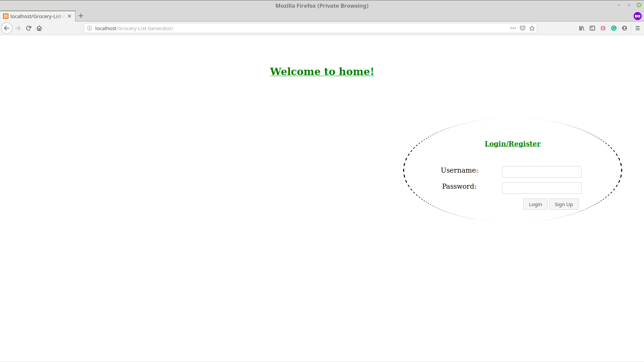Open the green Grammarly extension icon

coord(614,28)
